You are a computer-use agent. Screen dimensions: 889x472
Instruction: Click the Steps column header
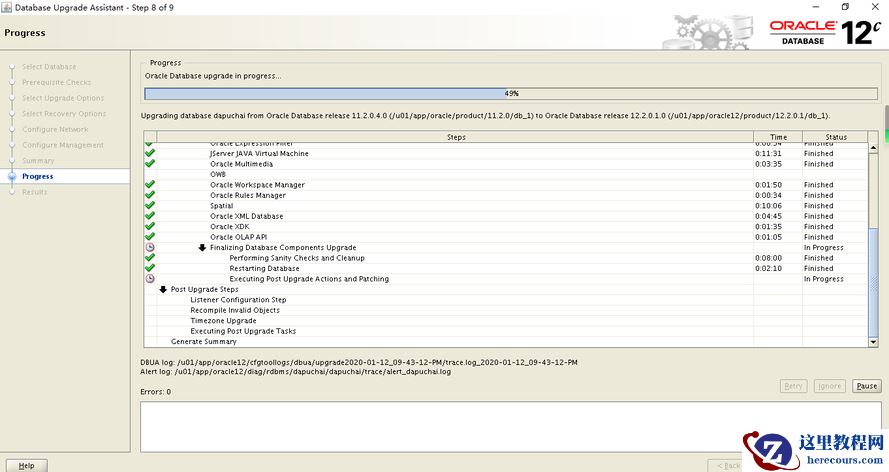point(455,137)
